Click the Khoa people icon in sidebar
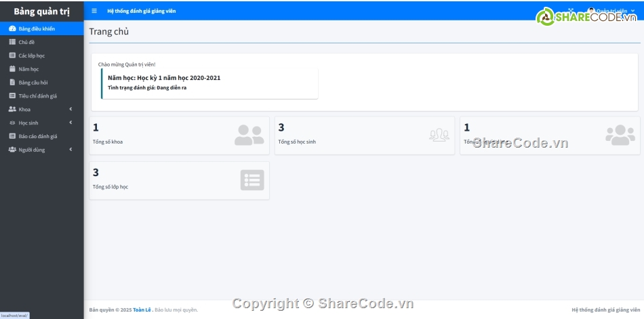This screenshot has height=319, width=644. [x=12, y=109]
